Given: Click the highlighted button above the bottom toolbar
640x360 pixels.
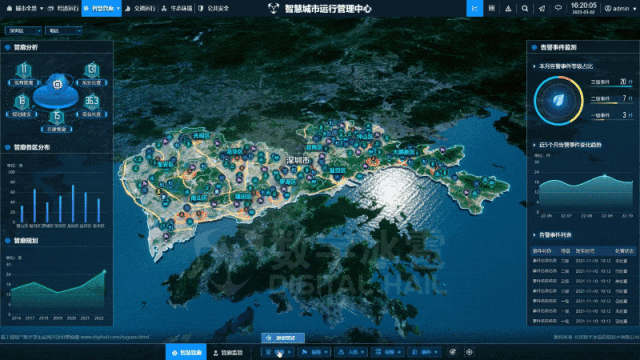Looking at the screenshot, I should pyautogui.click(x=283, y=338).
